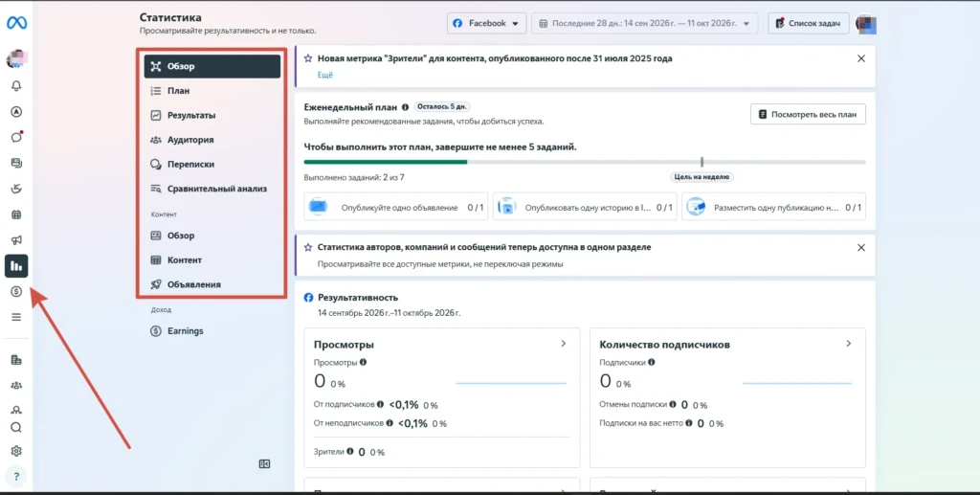Close the Статистика авторов banner

tap(861, 247)
